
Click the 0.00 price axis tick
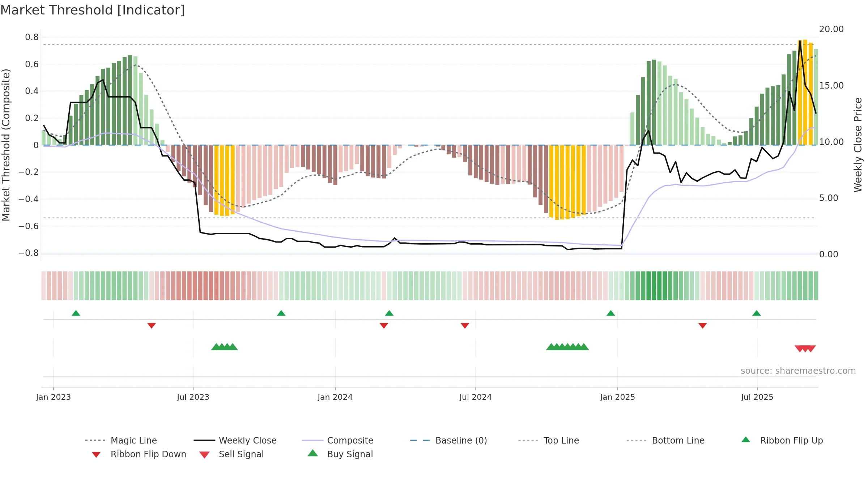tap(829, 254)
